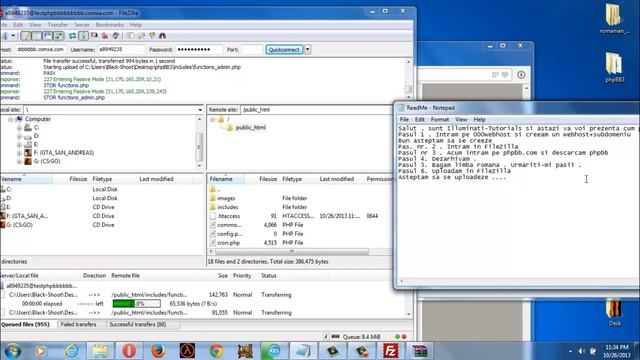Image resolution: width=640 pixels, height=360 pixels.
Task: Click the message log vertical scrollbar
Action: [409, 89]
